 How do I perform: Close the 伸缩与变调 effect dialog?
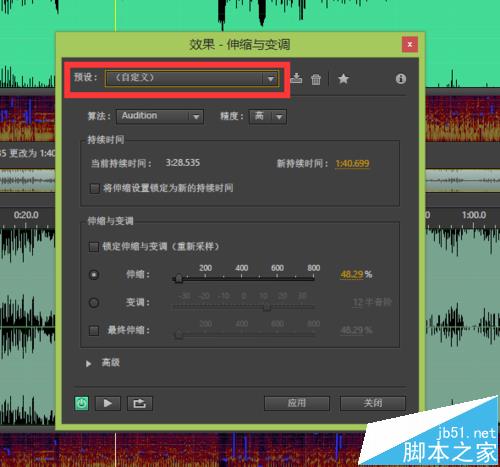(x=410, y=44)
